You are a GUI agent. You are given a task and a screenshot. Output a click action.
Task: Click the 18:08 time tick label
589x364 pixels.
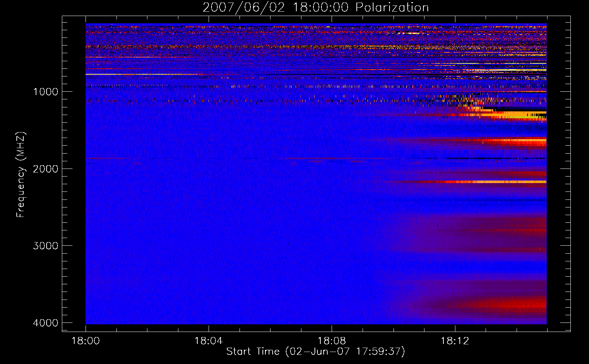tap(332, 341)
